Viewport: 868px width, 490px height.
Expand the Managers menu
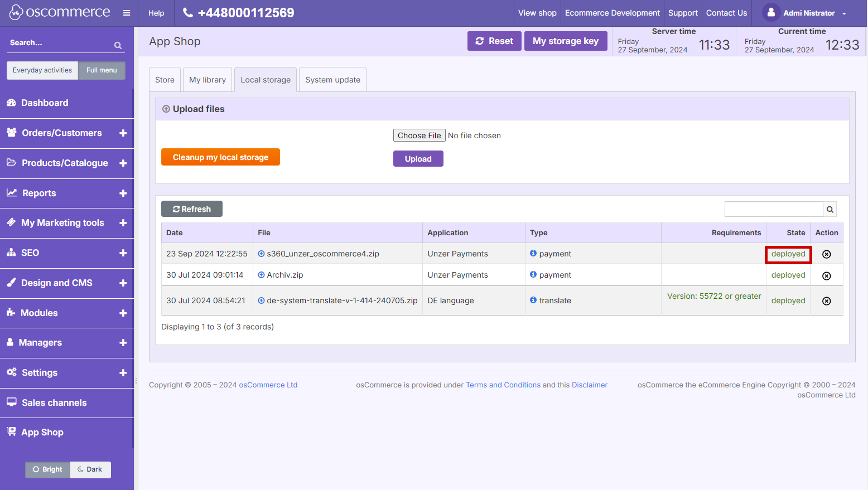click(123, 343)
